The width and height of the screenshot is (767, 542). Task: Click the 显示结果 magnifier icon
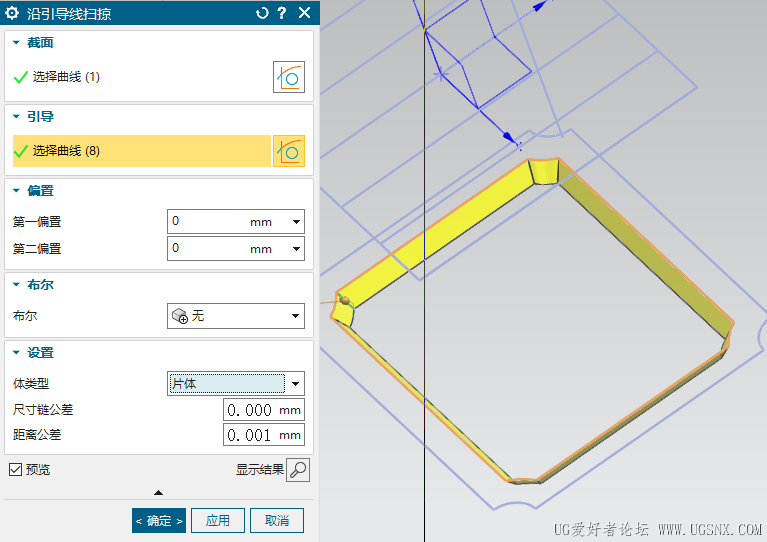click(x=297, y=470)
